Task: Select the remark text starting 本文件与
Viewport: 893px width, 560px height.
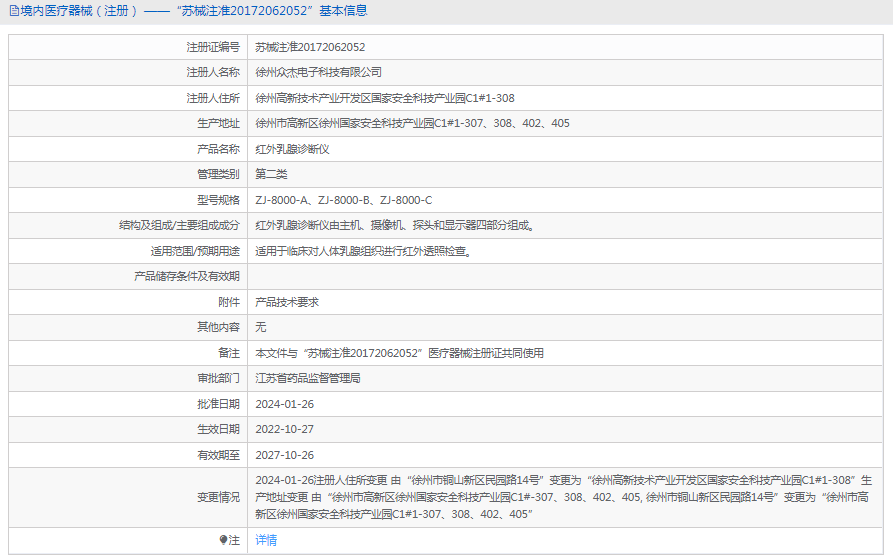Action: point(399,353)
